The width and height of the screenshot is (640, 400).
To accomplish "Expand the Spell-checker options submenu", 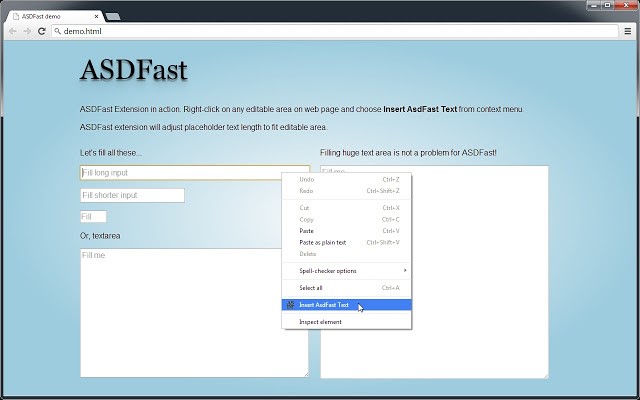I will click(347, 271).
